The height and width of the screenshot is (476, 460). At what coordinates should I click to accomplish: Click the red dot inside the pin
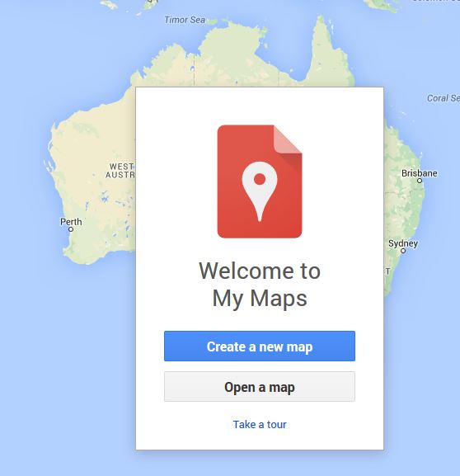[x=260, y=179]
